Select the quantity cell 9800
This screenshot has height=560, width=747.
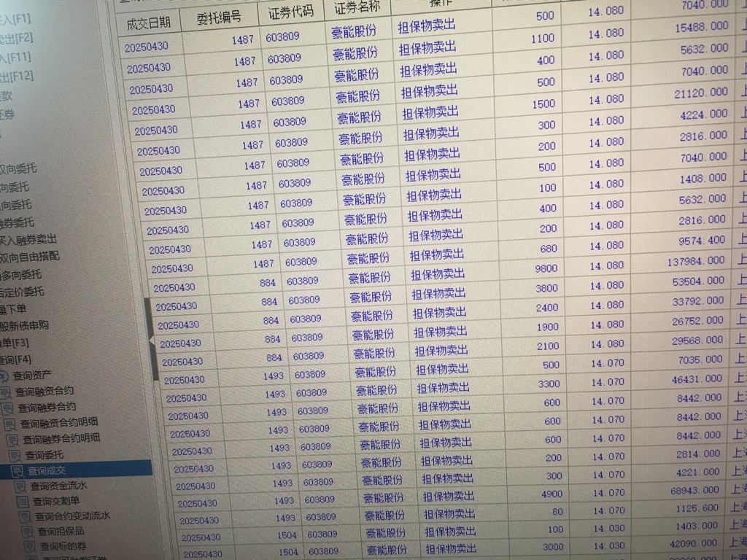(546, 269)
